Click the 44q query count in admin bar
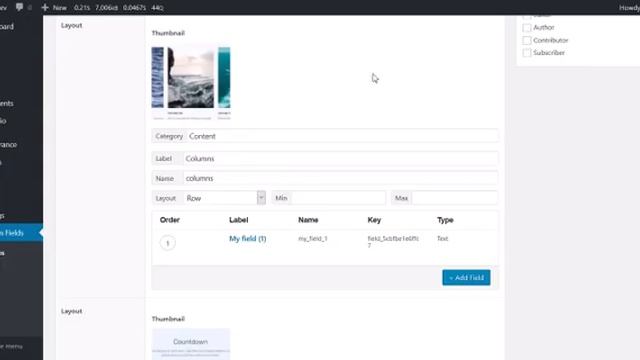The image size is (640, 360). 157,7
